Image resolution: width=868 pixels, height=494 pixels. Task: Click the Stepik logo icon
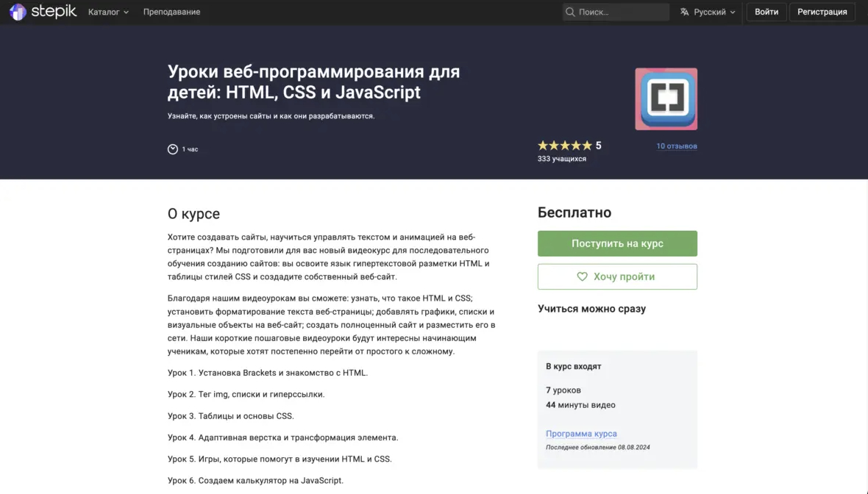pos(18,12)
